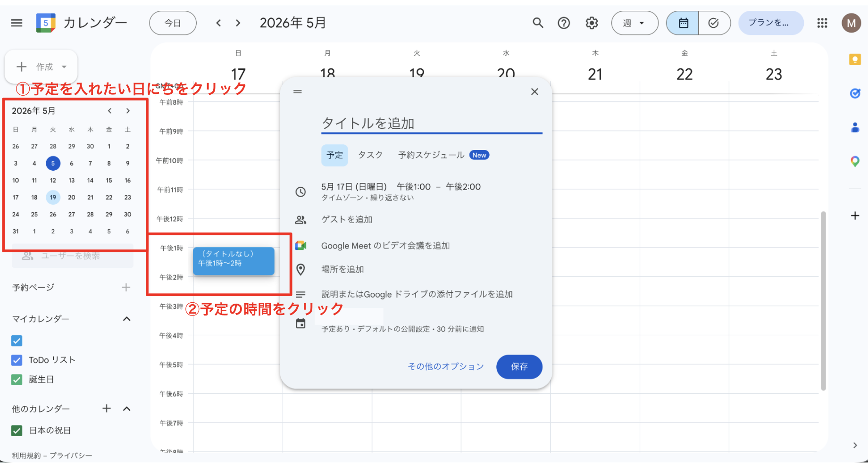The height and width of the screenshot is (464, 868).
Task: Select day 19 in mini calendar
Action: tap(53, 197)
